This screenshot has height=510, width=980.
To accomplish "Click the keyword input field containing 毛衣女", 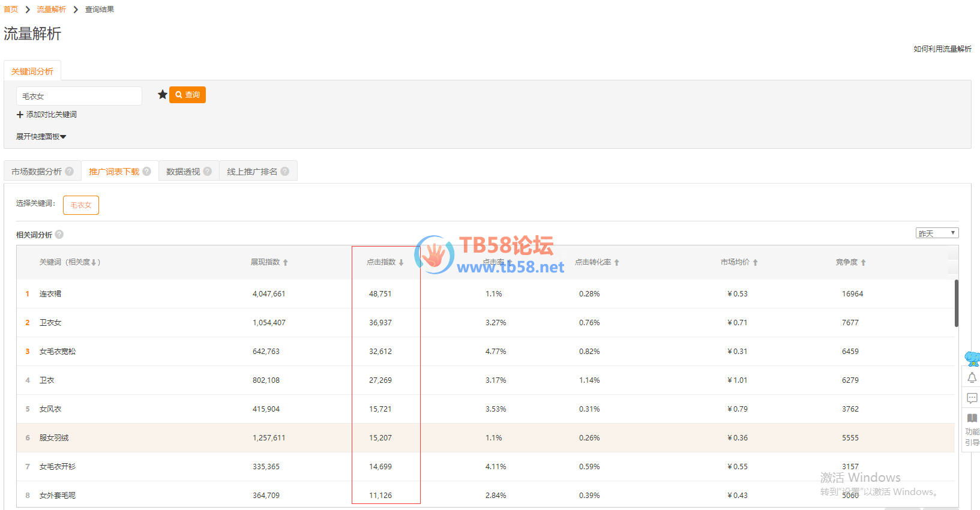I will [x=79, y=96].
